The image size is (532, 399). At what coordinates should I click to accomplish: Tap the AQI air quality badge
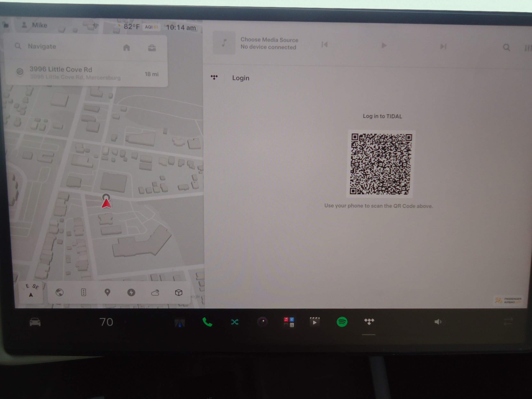[x=151, y=27]
